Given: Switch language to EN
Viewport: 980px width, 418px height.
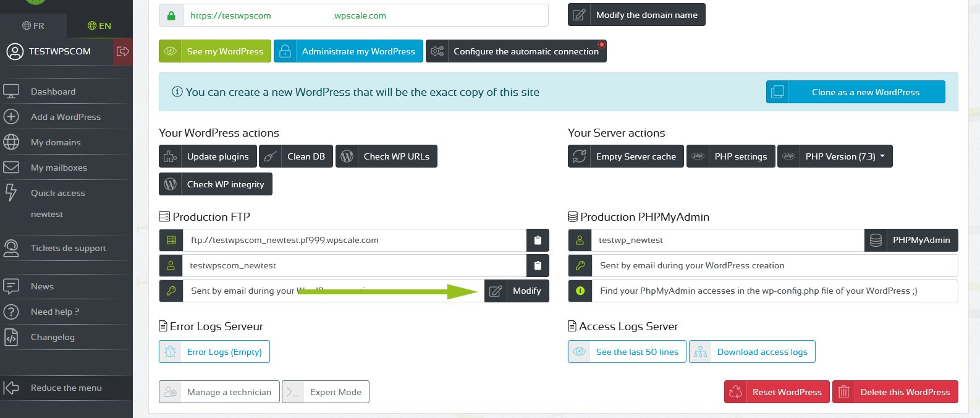Looking at the screenshot, I should tap(99, 26).
